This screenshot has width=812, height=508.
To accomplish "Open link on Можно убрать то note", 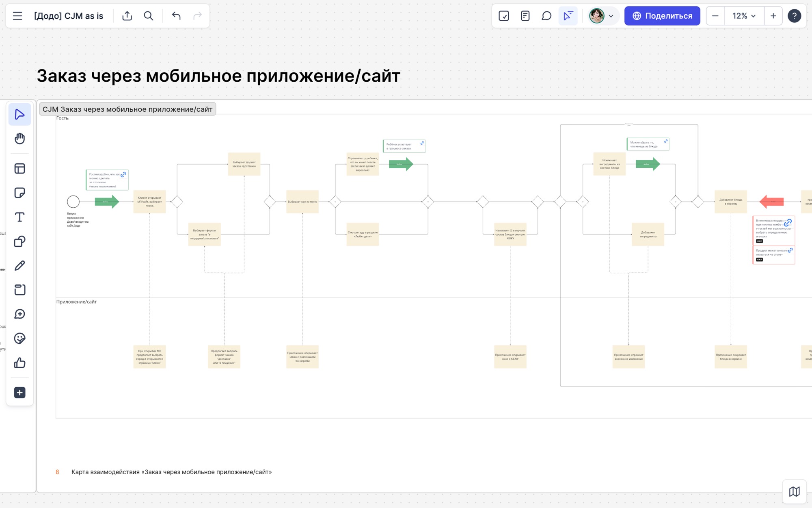I will point(666,141).
